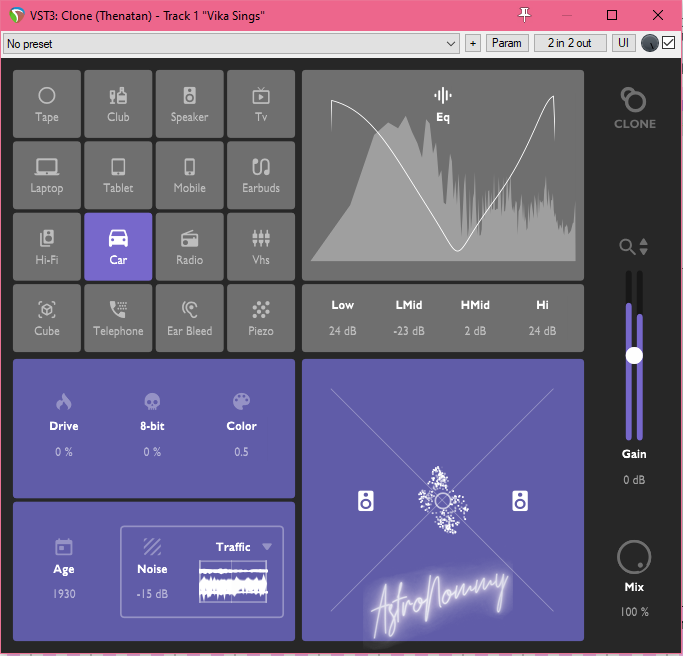Viewport: 683px width, 656px height.
Task: Click the Color palette icon
Action: point(241,402)
